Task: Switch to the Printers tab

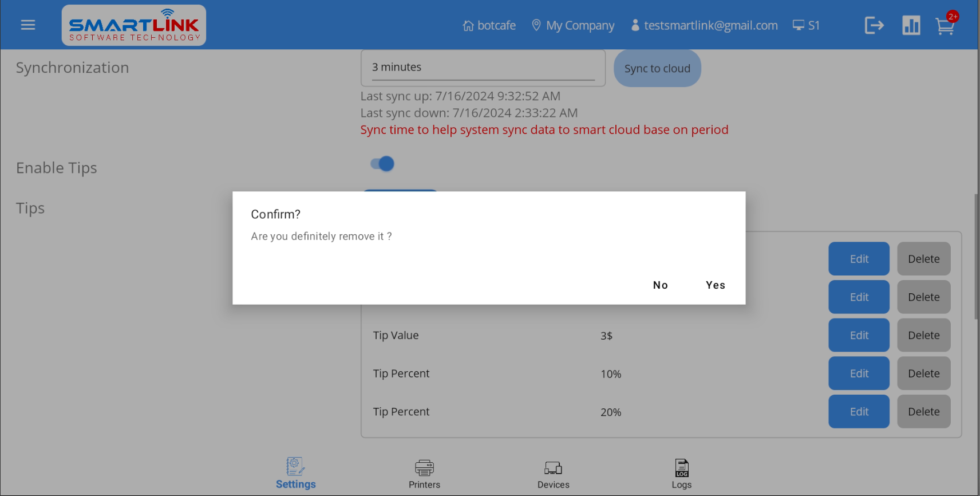Action: [x=424, y=474]
